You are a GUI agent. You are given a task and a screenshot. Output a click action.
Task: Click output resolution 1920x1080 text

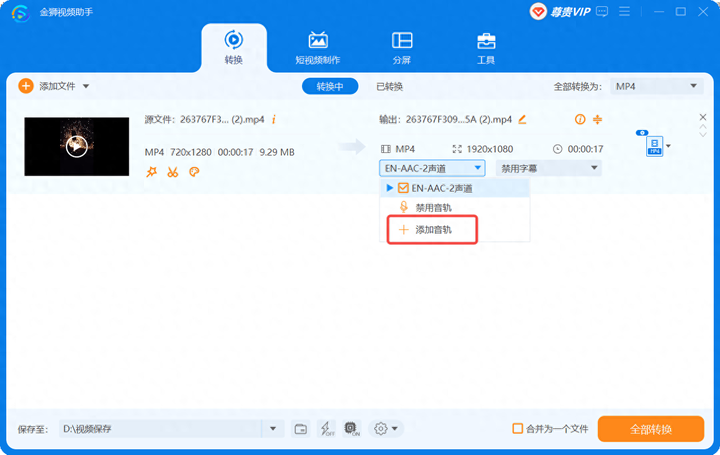click(x=489, y=149)
